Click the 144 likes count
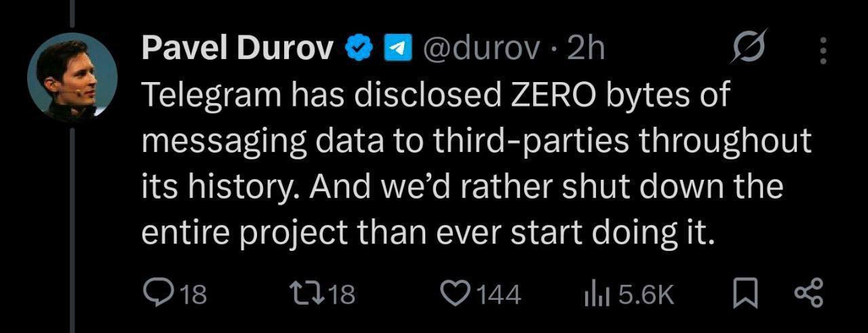Viewport: 868px width, 333px height. (x=498, y=295)
